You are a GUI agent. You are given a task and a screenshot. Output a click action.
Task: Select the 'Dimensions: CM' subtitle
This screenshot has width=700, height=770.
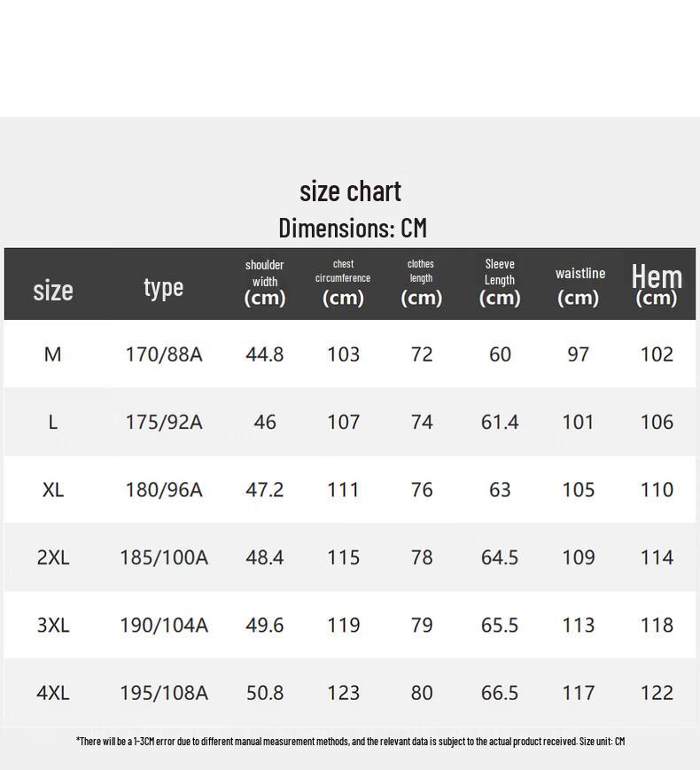coord(353,228)
